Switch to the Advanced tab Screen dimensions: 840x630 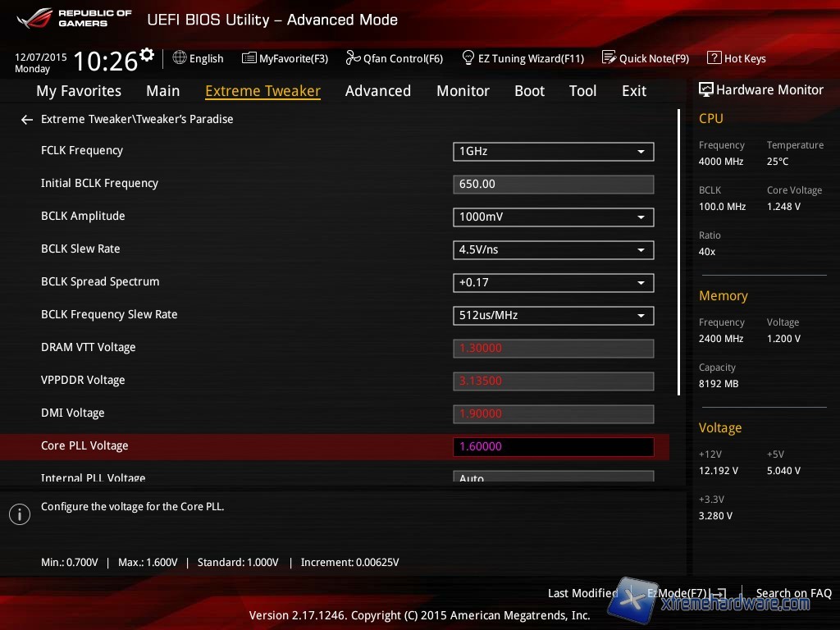coord(377,91)
